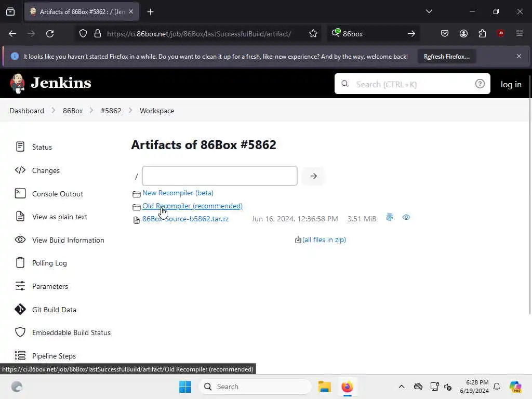Go to Dashboard breadcrumb
This screenshot has height=399, width=532.
tap(27, 111)
